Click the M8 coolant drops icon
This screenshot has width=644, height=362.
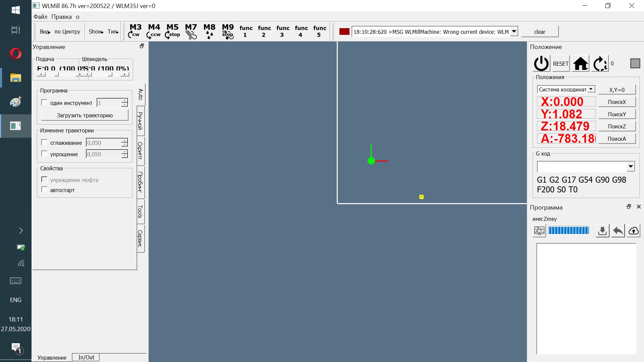209,31
